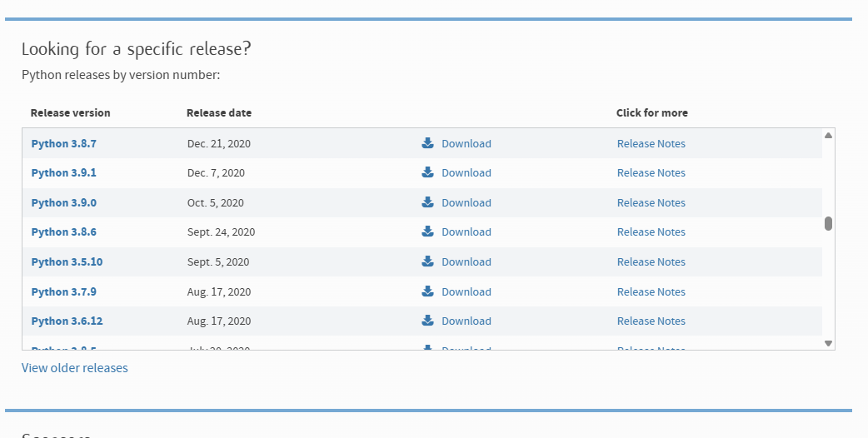This screenshot has height=438, width=868.
Task: View Release Notes for Python 3.9.1
Action: 651,173
